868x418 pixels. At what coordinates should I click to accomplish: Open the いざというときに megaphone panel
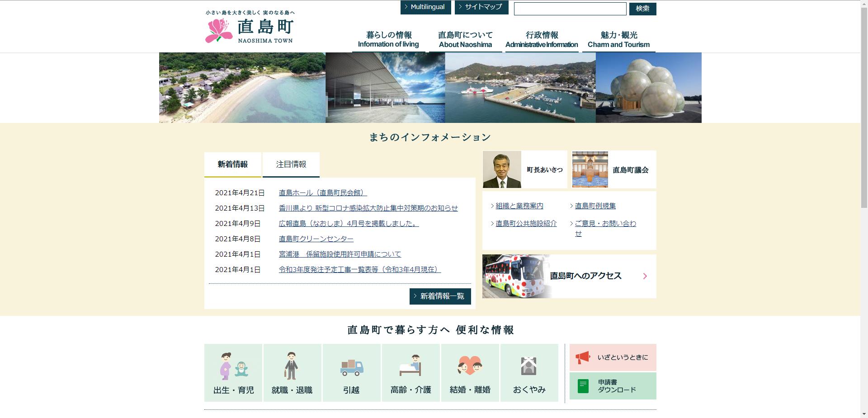[612, 357]
